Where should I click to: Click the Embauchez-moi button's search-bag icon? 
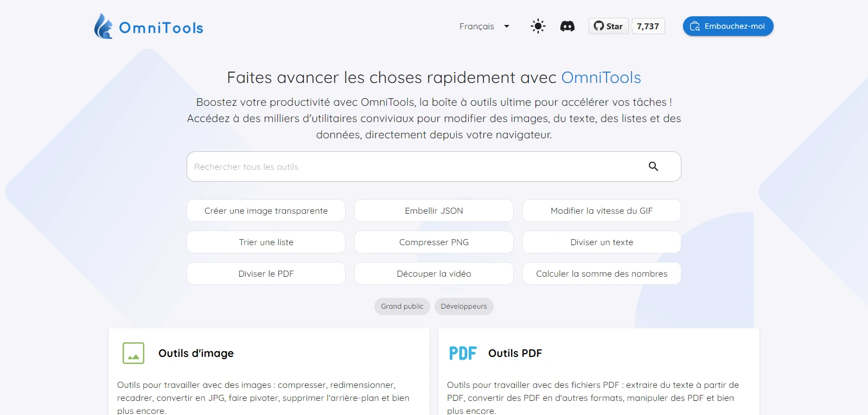695,26
